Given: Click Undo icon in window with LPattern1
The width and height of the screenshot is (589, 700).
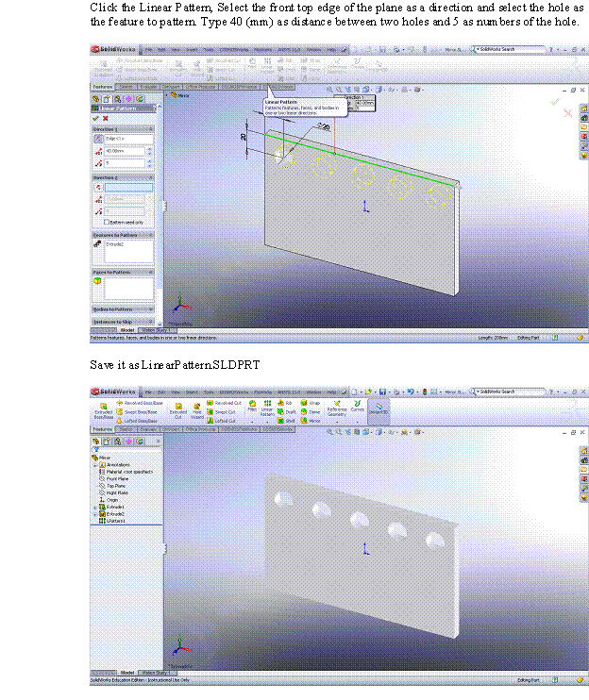Looking at the screenshot, I should tap(411, 392).
